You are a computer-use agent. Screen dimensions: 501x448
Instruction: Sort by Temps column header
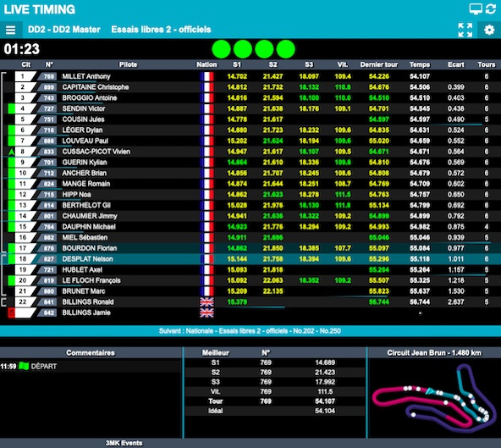[420, 64]
